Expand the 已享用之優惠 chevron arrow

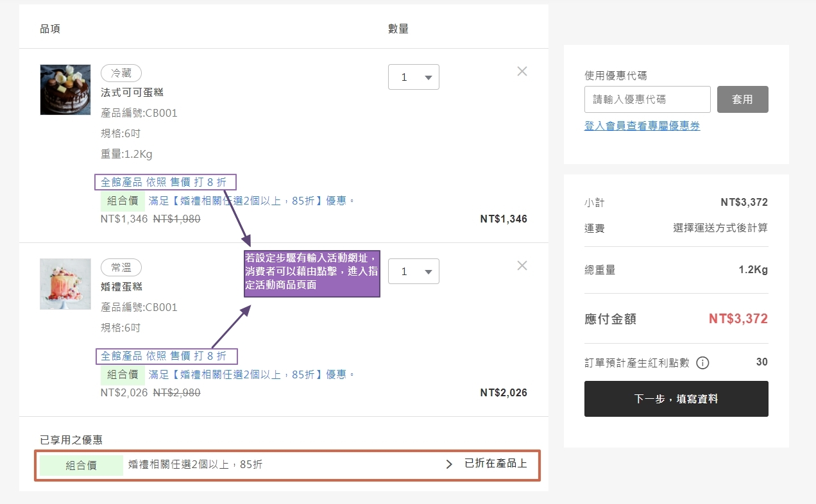tap(449, 464)
